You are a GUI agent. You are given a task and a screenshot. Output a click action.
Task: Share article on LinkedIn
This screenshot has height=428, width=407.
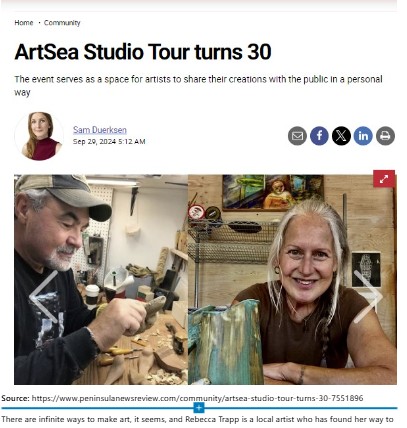[363, 136]
